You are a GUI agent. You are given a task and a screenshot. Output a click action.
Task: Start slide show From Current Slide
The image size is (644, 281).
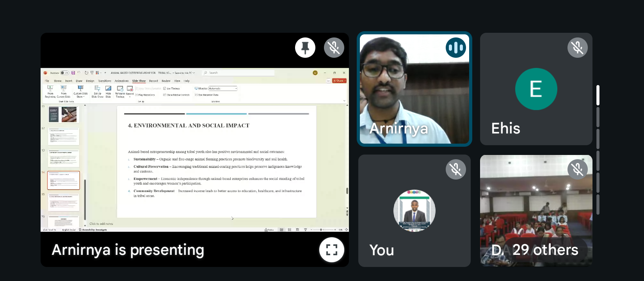point(64,92)
